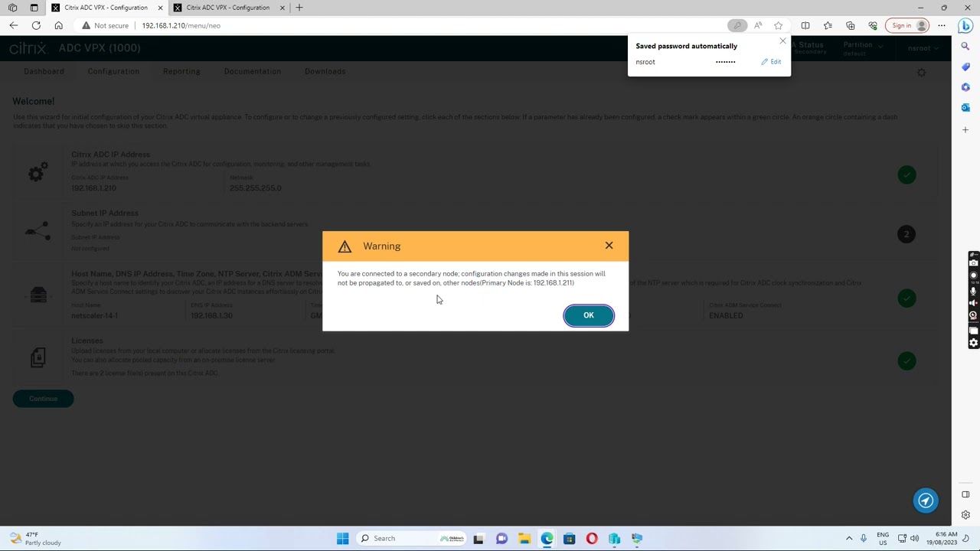Click the Continue button
Viewport: 980px width, 551px height.
click(x=43, y=399)
